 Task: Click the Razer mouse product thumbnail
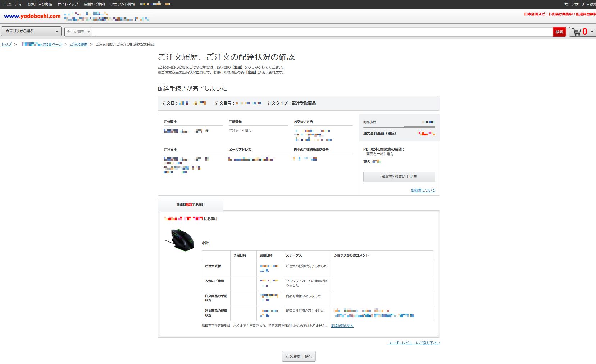point(180,240)
